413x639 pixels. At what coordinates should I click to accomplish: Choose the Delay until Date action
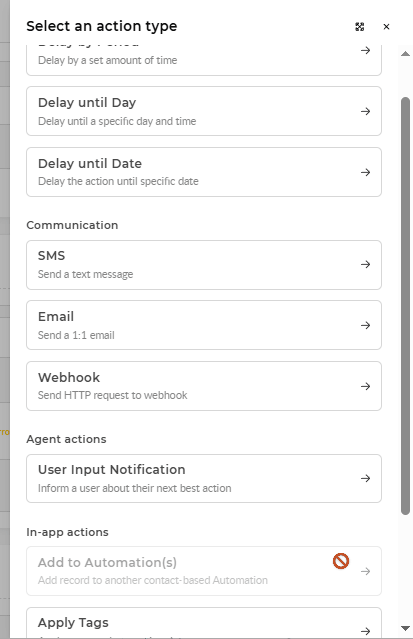[x=204, y=172]
